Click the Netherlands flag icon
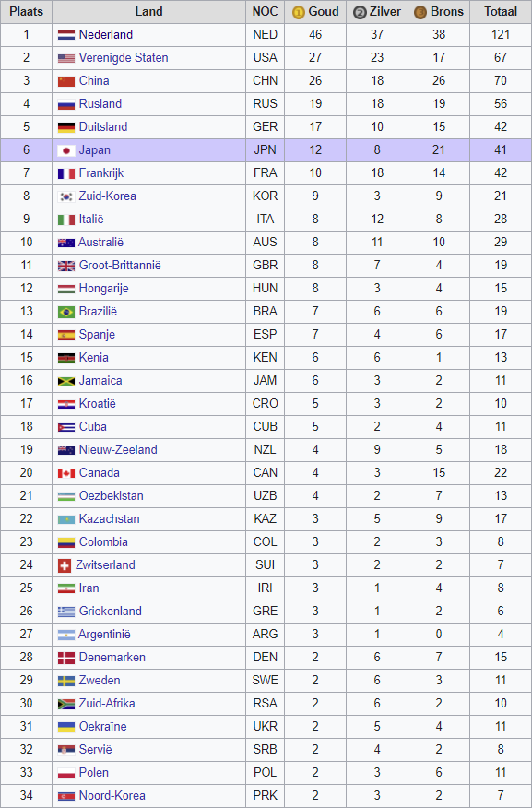Viewport: 532px width, 808px height. (65, 35)
